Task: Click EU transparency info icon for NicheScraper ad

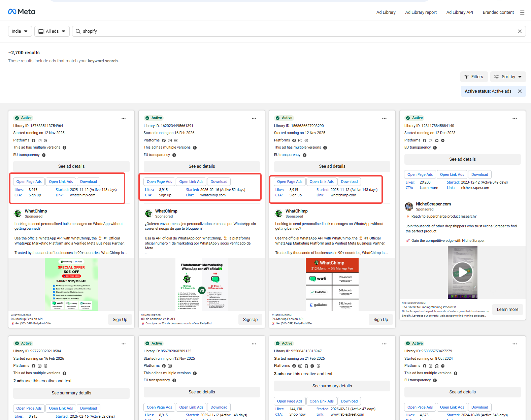Action: point(435,148)
